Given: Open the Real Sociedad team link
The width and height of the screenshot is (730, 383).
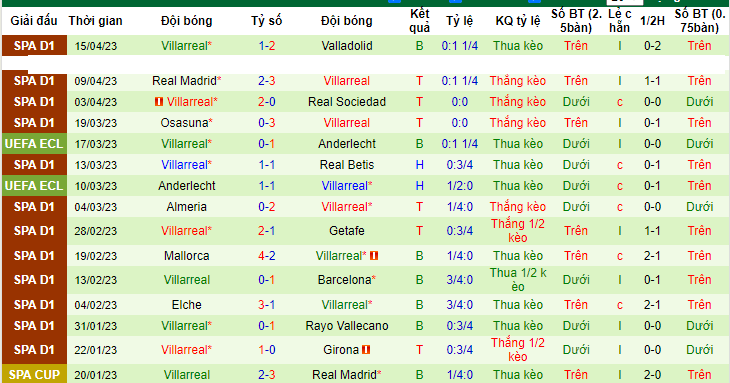Looking at the screenshot, I should 347,101.
